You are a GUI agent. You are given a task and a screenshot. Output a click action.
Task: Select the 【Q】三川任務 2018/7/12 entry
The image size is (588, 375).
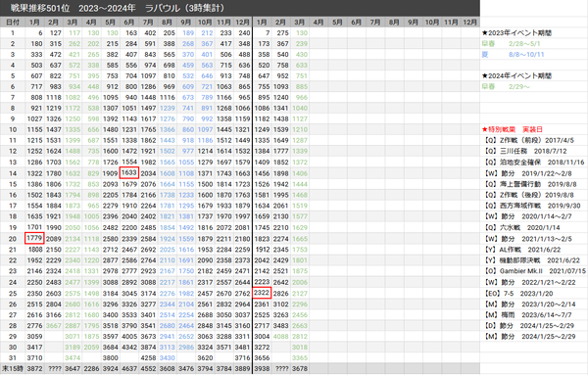[x=524, y=151]
